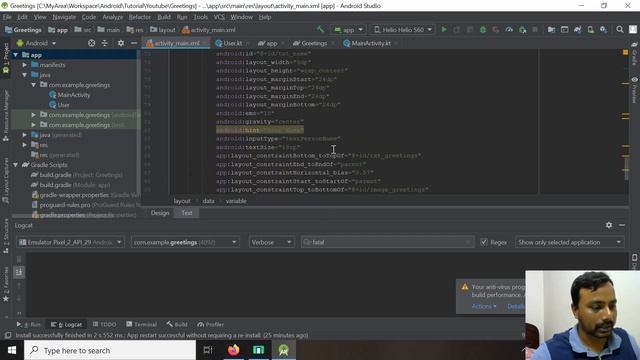The height and width of the screenshot is (360, 640).
Task: Click clear logcat trash icon
Action: 19,259
